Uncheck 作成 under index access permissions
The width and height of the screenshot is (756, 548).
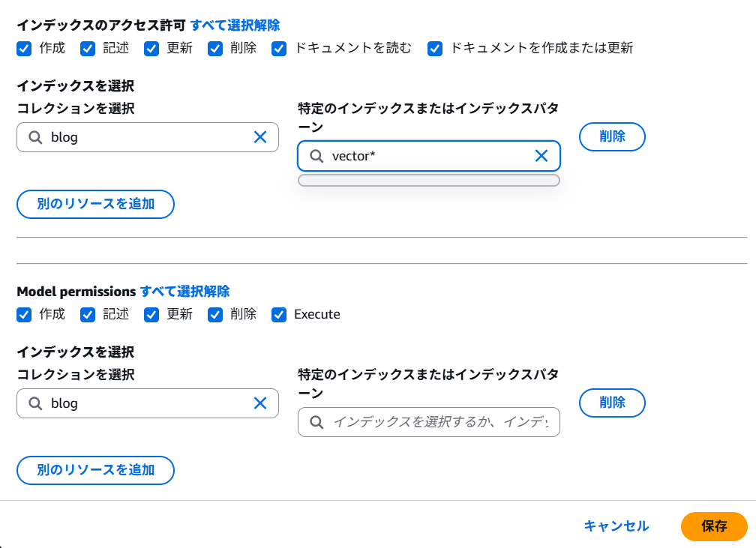[24, 49]
